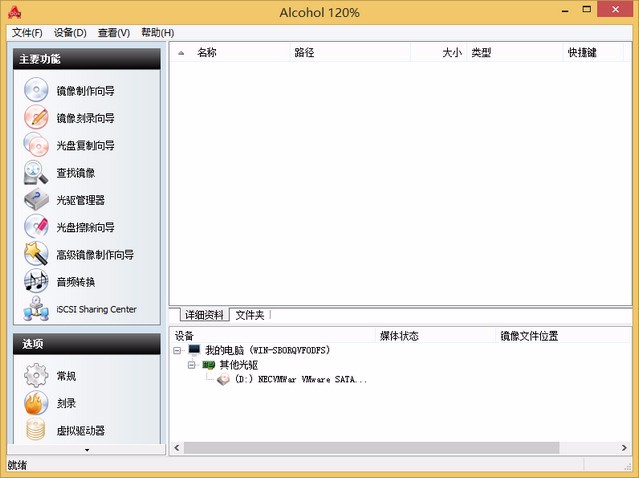Screen dimensions: 639x478
Task: Click the 主要功能 panel header
Action: point(86,59)
